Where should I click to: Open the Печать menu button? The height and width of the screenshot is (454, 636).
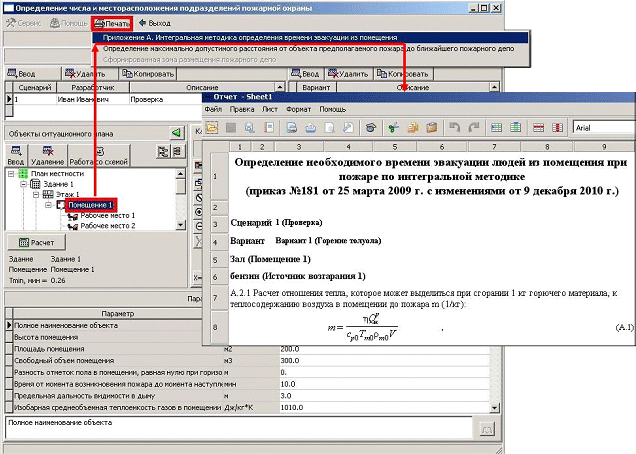coord(111,22)
